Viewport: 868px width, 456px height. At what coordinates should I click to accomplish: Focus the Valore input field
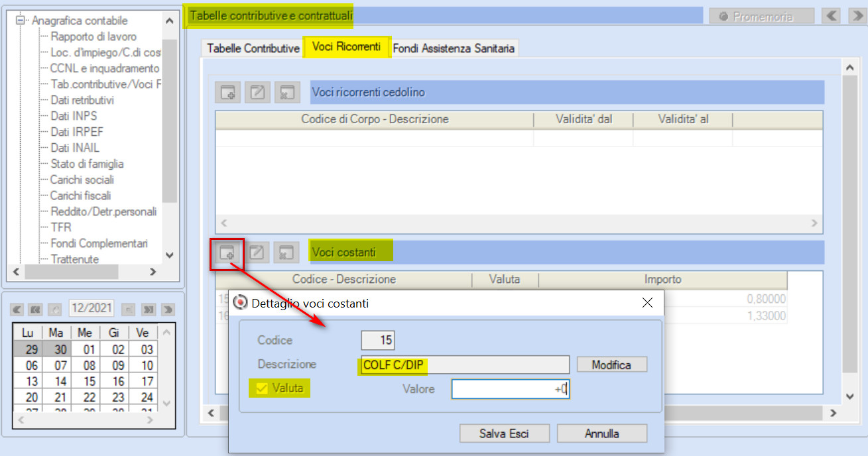(x=511, y=389)
